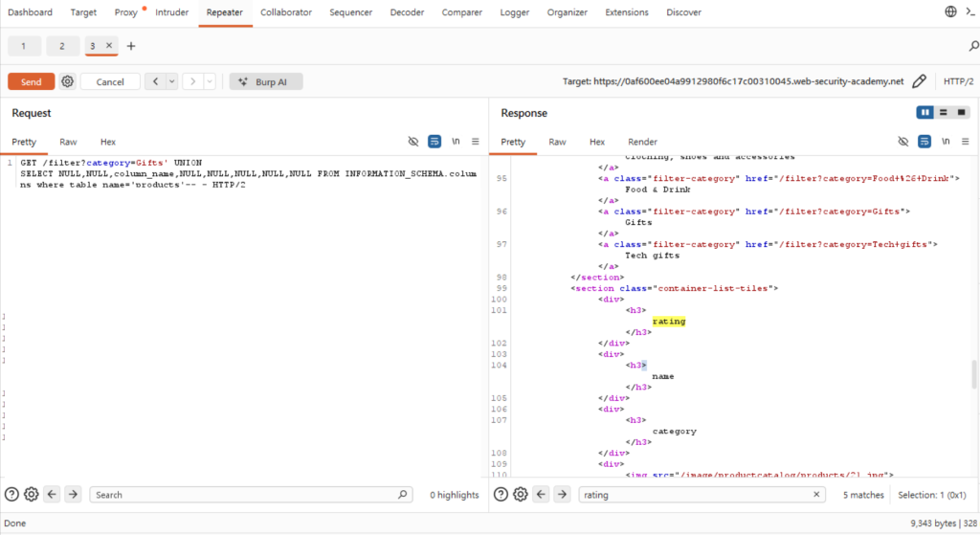
Task: Open the Extensions tab
Action: point(626,12)
